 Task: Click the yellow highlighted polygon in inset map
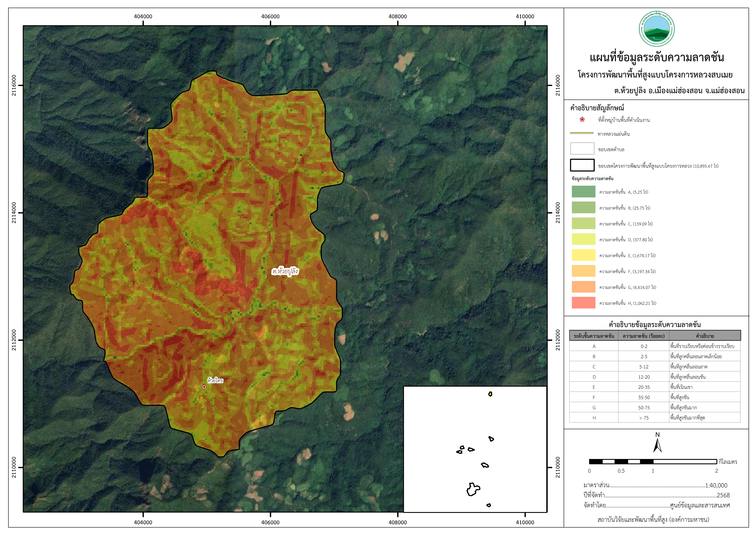pyautogui.click(x=490, y=394)
